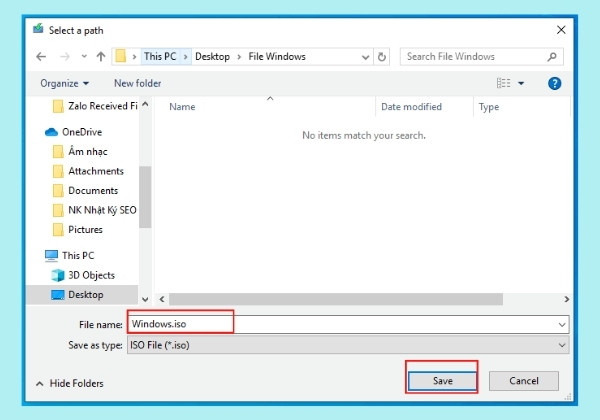Open the Save as type combo box

[x=348, y=345]
